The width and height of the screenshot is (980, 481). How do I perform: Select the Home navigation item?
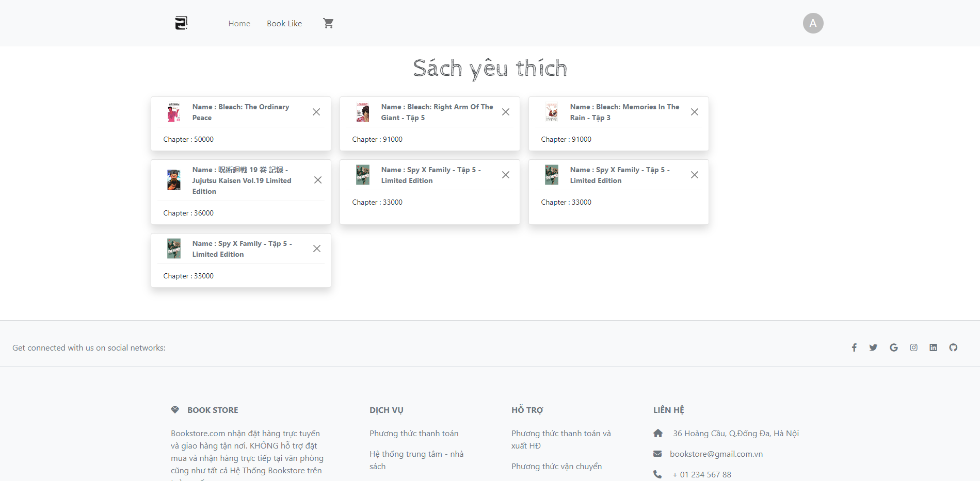239,23
